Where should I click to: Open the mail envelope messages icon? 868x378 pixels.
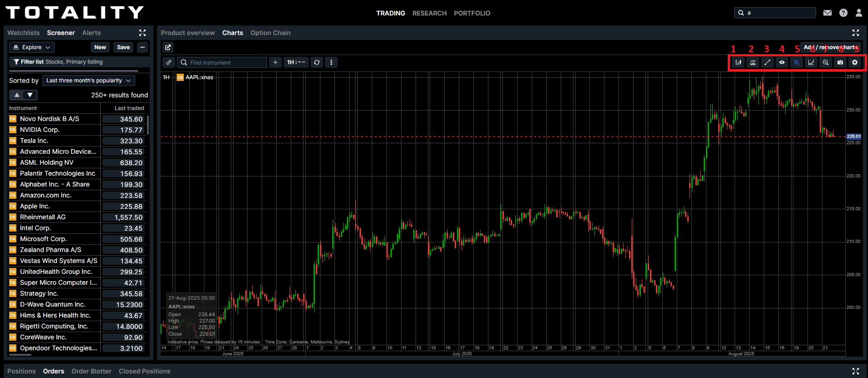(827, 13)
